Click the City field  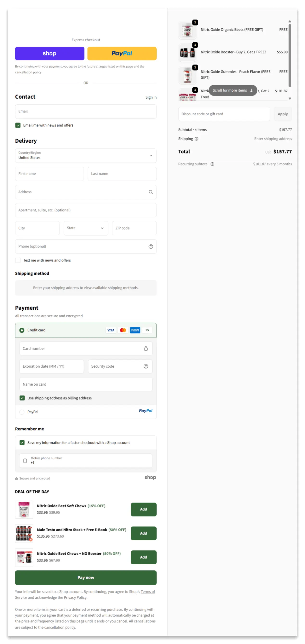coord(37,228)
